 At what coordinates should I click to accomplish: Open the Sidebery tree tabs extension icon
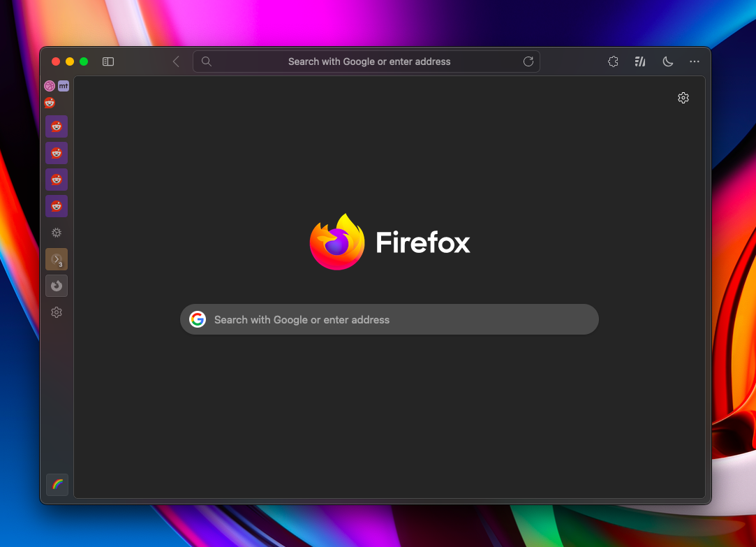tap(640, 61)
